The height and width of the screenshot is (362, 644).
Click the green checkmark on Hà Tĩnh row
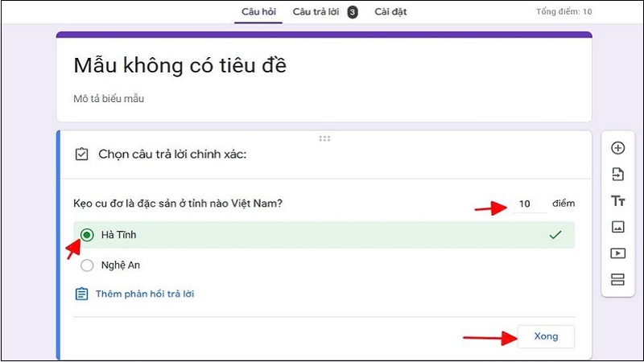pyautogui.click(x=555, y=235)
